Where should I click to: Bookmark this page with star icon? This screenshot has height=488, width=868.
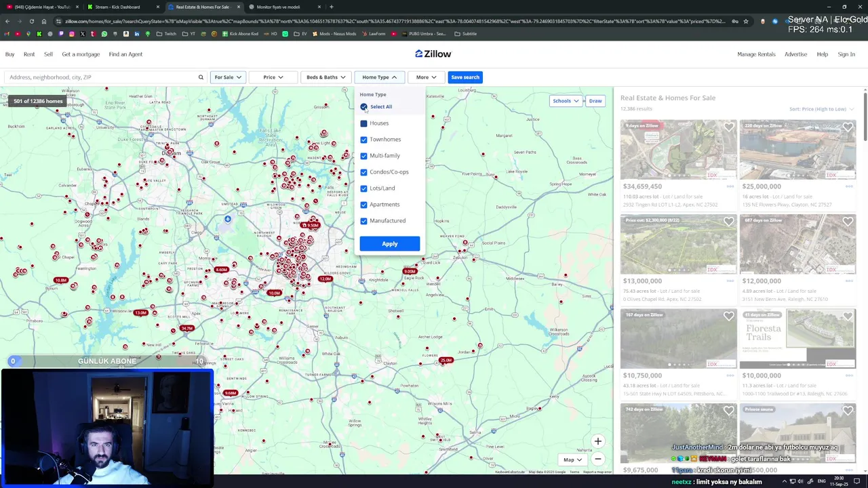(x=746, y=21)
